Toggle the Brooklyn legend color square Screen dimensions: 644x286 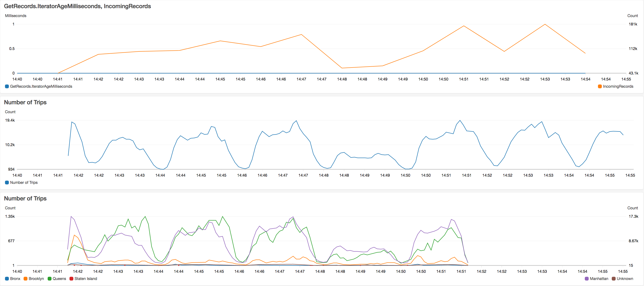pos(26,279)
